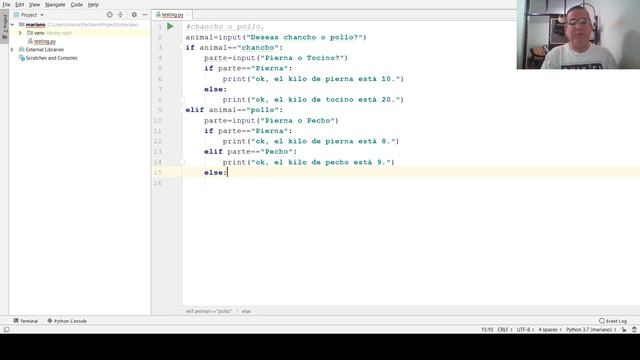
Task: Select Scratches and Consoles tree item
Action: coord(51,58)
